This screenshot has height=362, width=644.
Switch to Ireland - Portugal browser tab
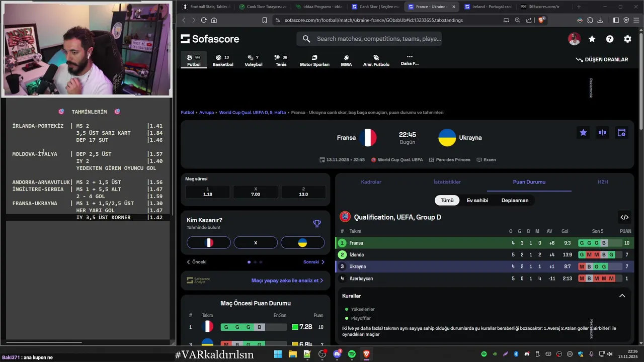point(487,7)
